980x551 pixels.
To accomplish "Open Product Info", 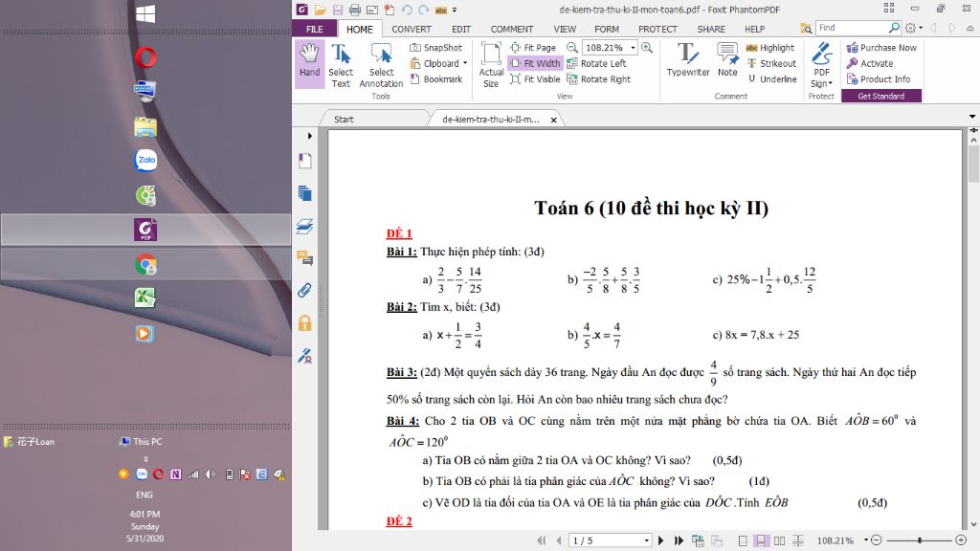I will coord(879,79).
